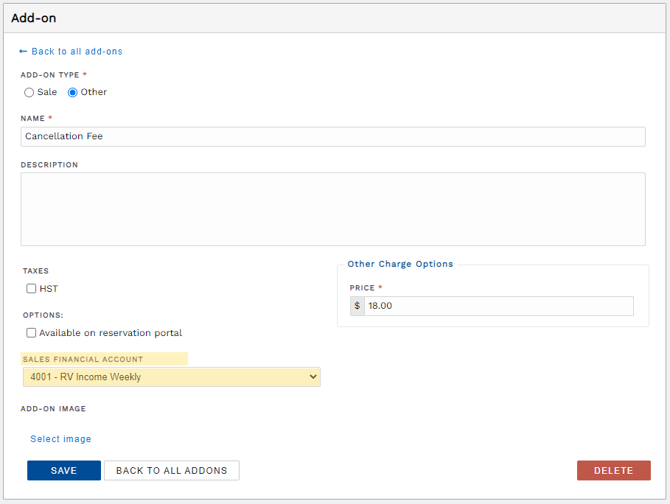Click the SALES FINANCIAL ACCOUNT label

[x=83, y=359]
